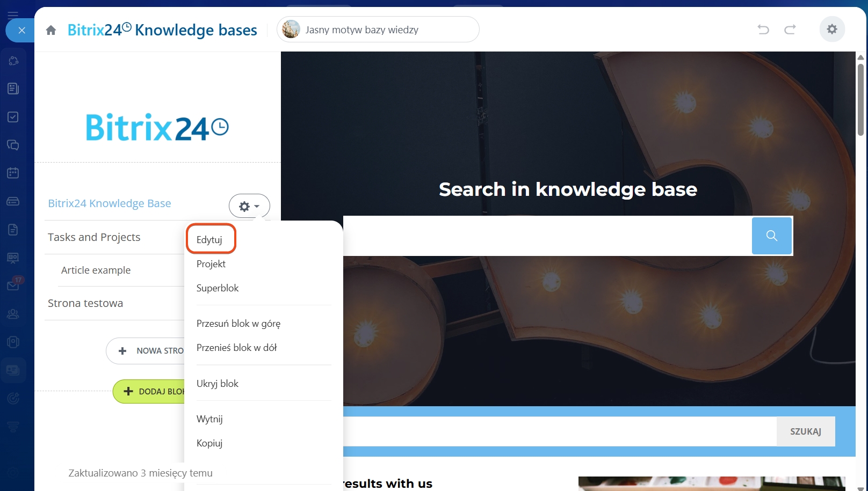Open the mail icon with 17 badge
Image resolution: width=868 pixels, height=491 pixels.
point(13,285)
